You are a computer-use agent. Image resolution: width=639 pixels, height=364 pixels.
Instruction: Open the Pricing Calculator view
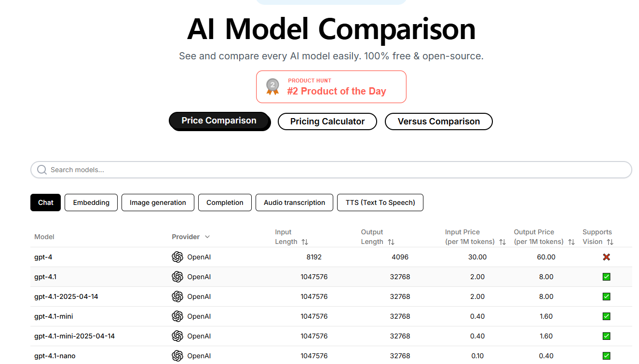coord(327,121)
